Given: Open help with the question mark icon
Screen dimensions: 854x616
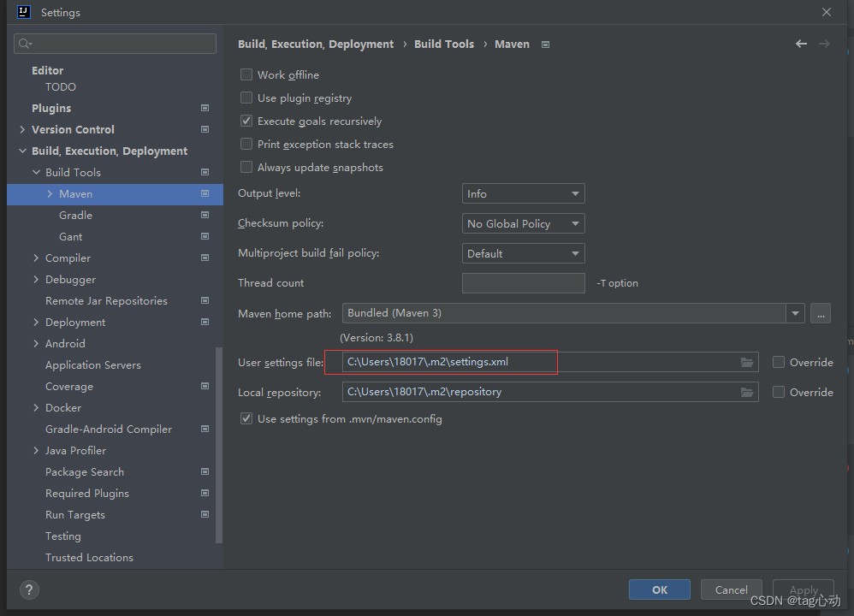Looking at the screenshot, I should click(x=29, y=589).
